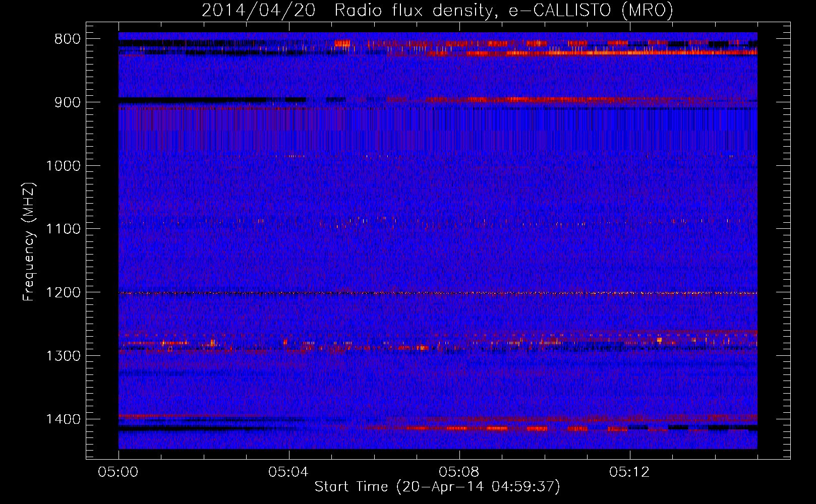The height and width of the screenshot is (504, 816).
Task: Click the 1400 frequency tick label
Action: coord(63,419)
